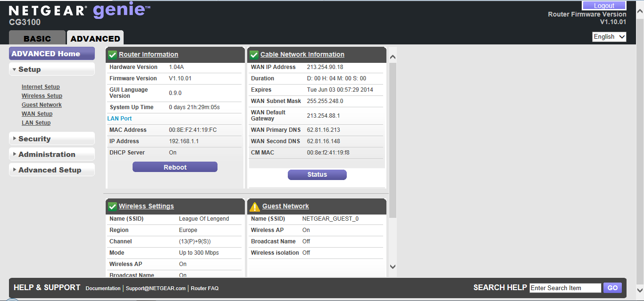Open the Wireless Setup link
This screenshot has height=301, width=644.
coord(42,96)
